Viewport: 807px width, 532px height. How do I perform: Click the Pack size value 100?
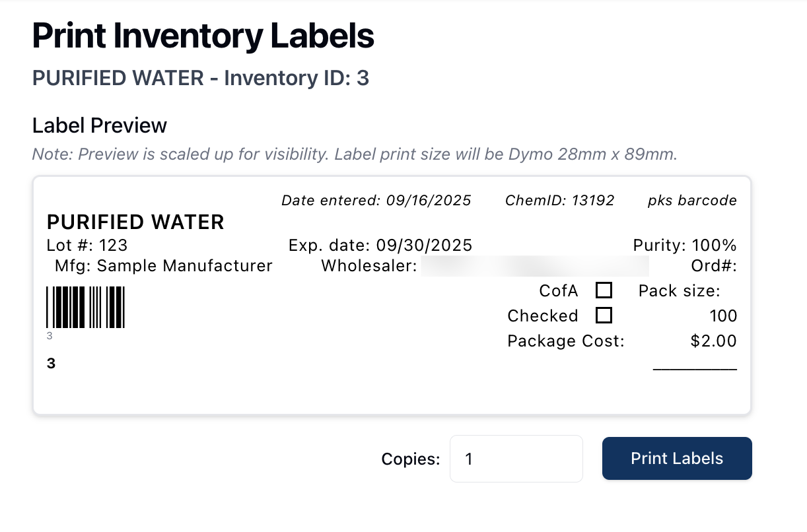point(723,316)
